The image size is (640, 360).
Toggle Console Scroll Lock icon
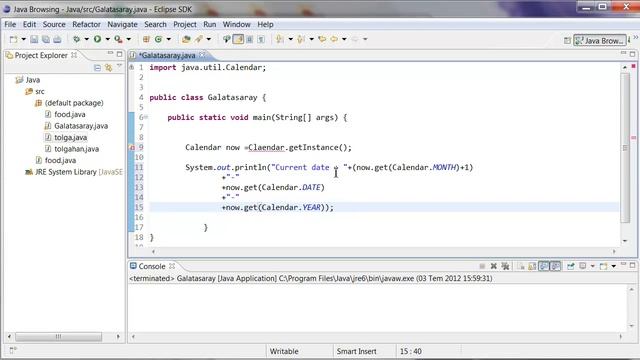(532, 266)
